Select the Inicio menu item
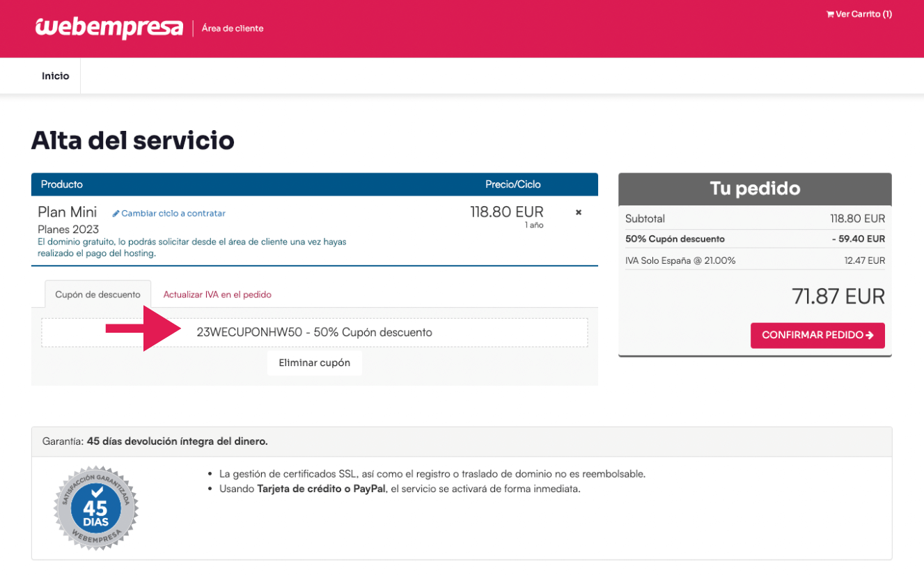This screenshot has height=575, width=924. tap(55, 75)
